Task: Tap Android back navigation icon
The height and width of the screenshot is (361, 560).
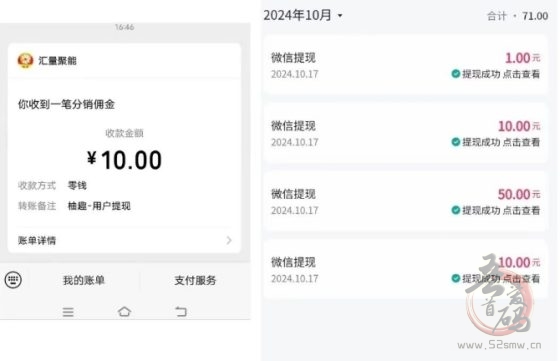Action: click(181, 312)
